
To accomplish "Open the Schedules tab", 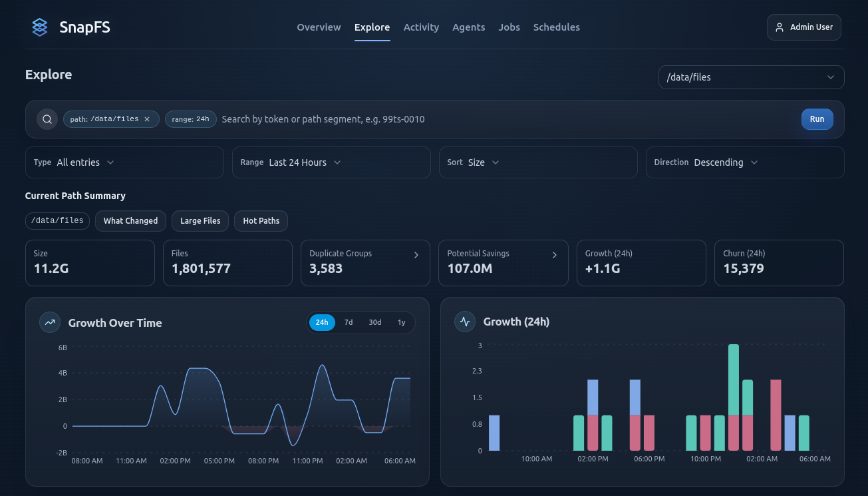I will click(556, 27).
